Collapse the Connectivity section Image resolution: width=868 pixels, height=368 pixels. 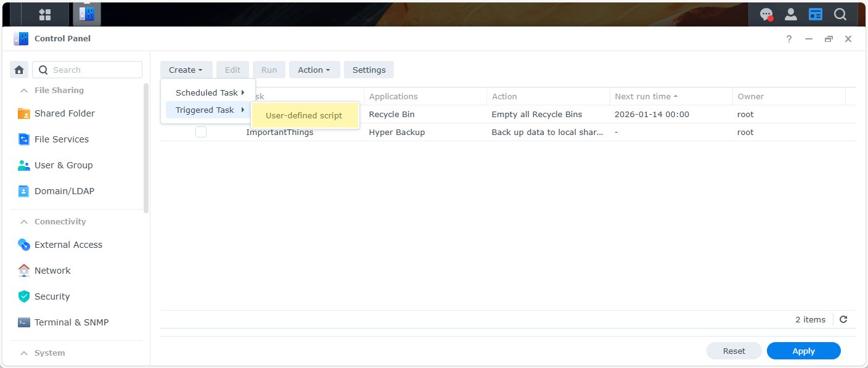coord(24,222)
